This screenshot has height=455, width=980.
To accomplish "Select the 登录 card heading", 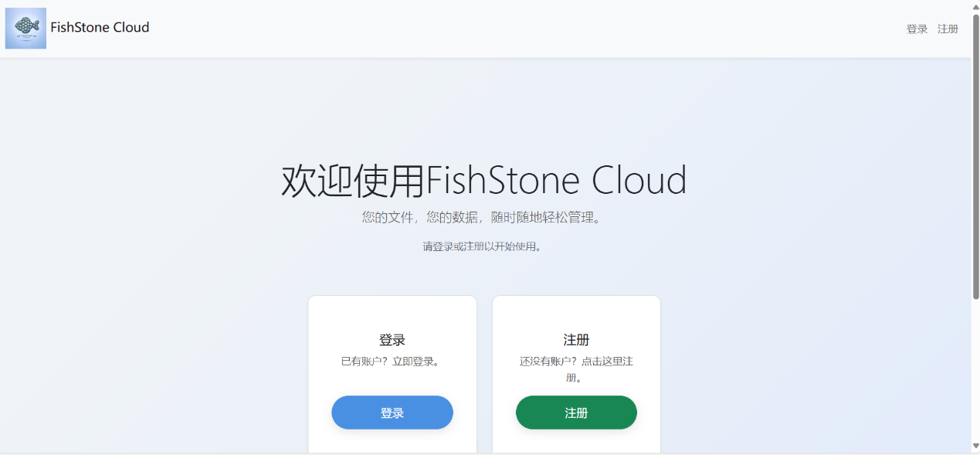I will tap(392, 340).
